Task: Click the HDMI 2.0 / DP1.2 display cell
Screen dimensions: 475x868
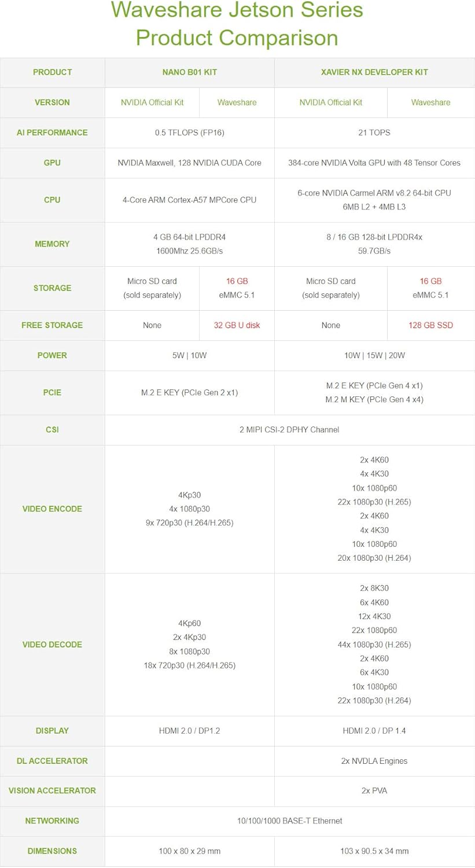Action: [x=189, y=731]
